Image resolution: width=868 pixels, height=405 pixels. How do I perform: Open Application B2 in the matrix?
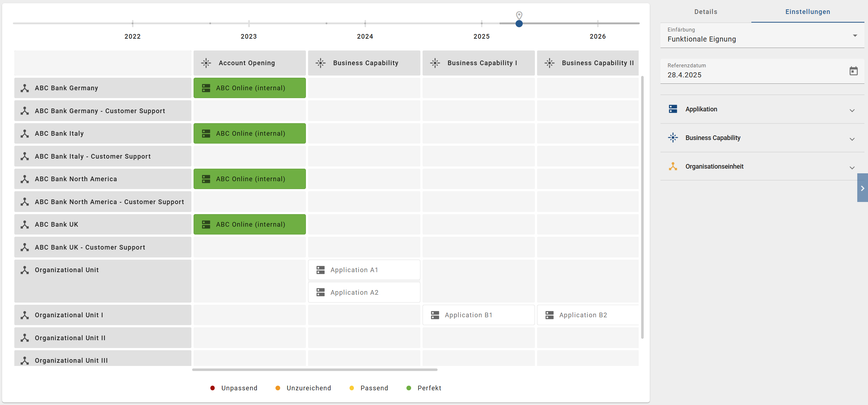click(x=588, y=315)
